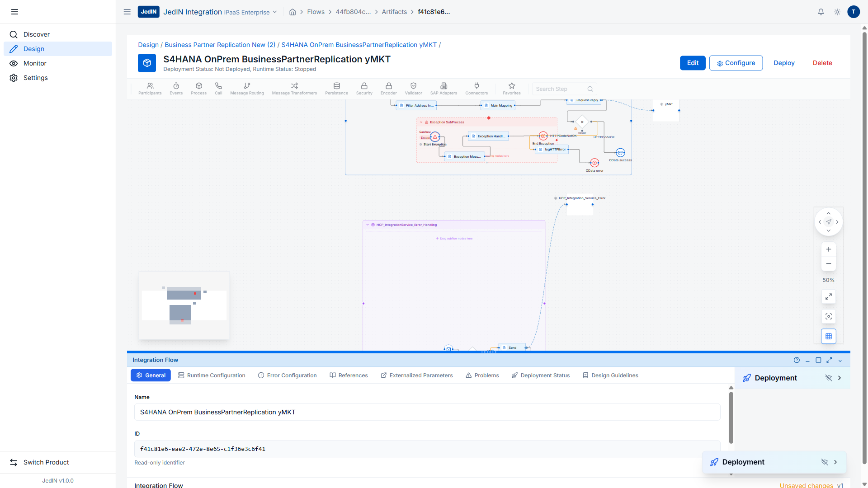Viewport: 868px width, 488px height.
Task: Click into the Search Step field
Action: (561, 89)
